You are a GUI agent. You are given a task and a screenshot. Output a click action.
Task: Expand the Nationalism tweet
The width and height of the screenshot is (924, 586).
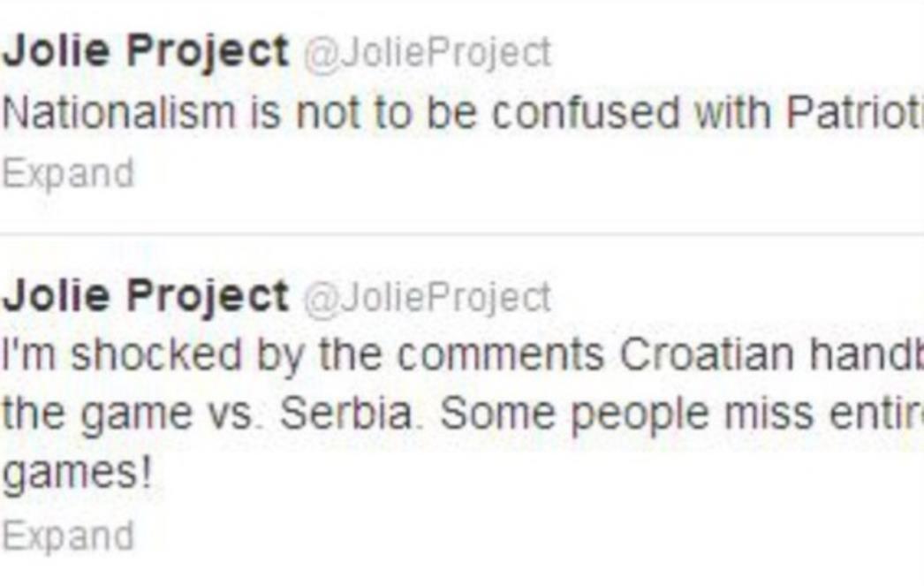coord(68,174)
